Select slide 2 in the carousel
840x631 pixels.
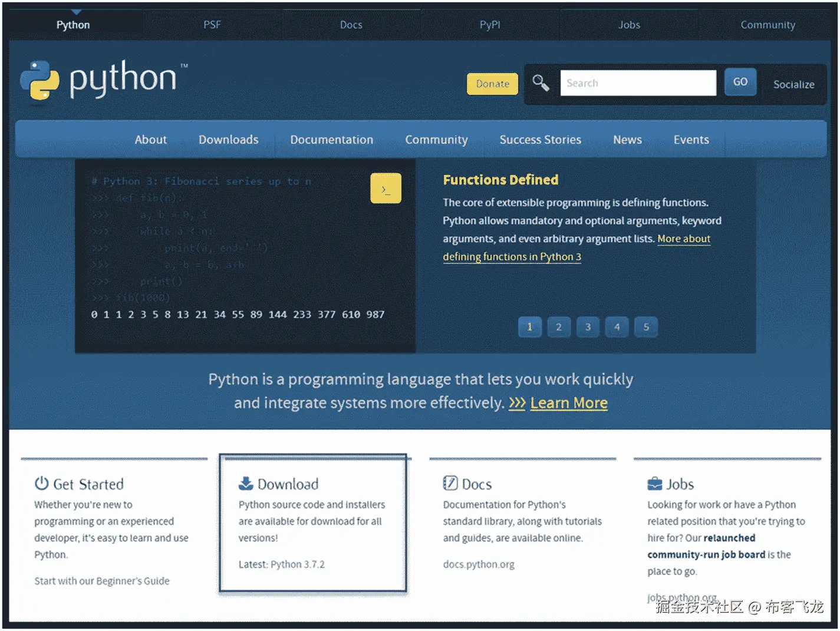559,327
